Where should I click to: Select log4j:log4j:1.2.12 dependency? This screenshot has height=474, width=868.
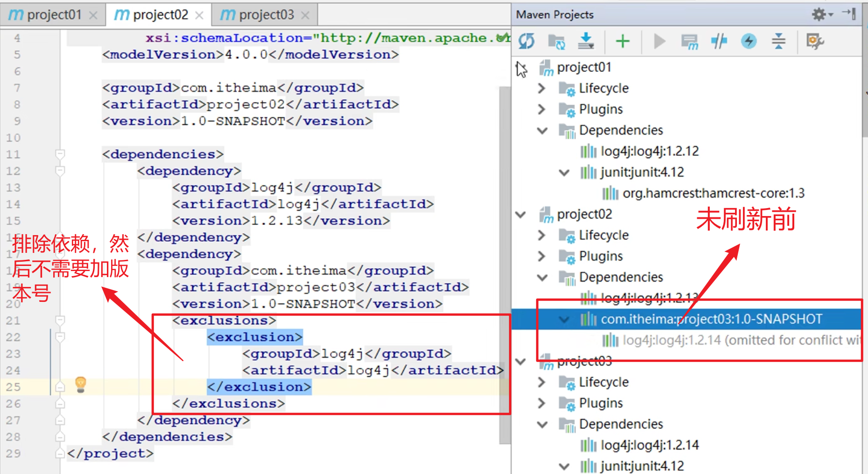650,151
